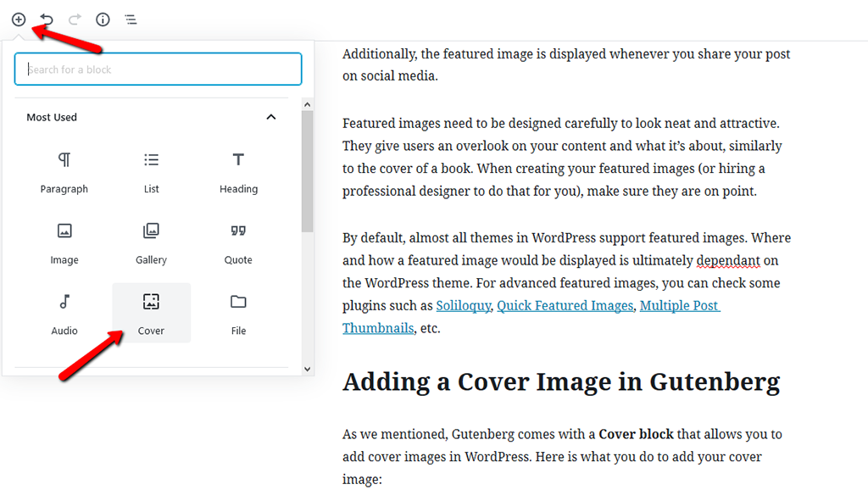Add an Audio block
The width and height of the screenshot is (868, 501).
tap(64, 314)
